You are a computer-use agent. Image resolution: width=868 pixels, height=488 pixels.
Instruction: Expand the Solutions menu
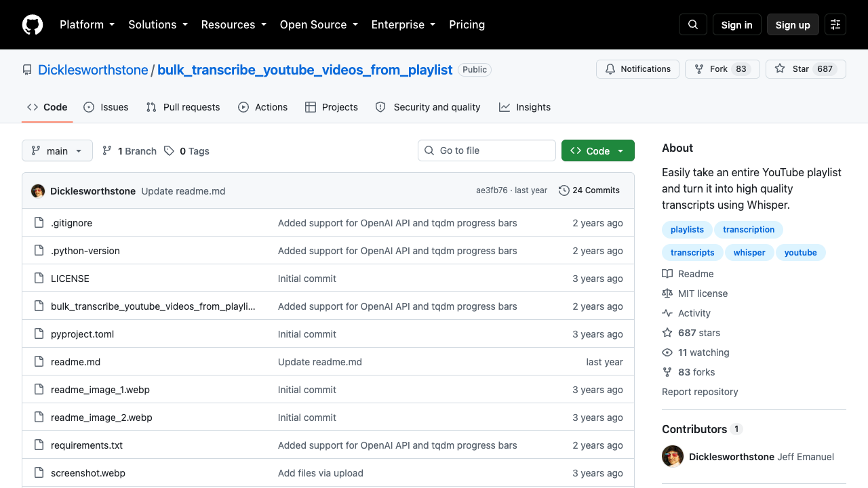158,24
